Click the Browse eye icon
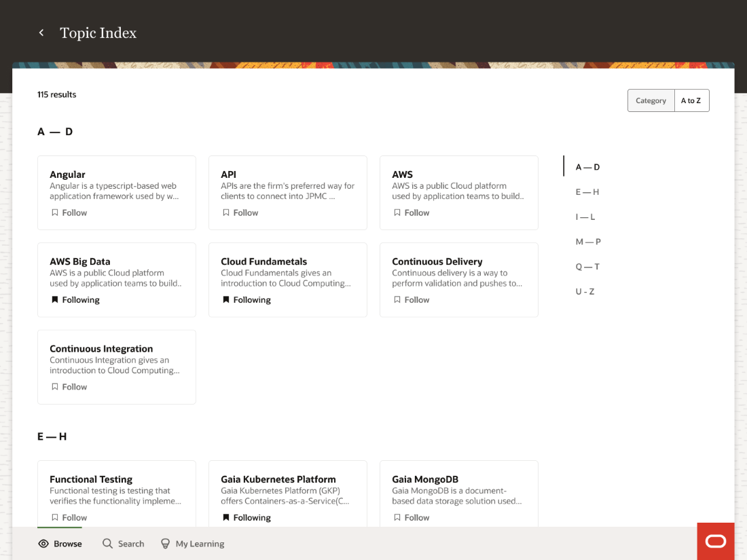This screenshot has width=747, height=560. pyautogui.click(x=43, y=543)
